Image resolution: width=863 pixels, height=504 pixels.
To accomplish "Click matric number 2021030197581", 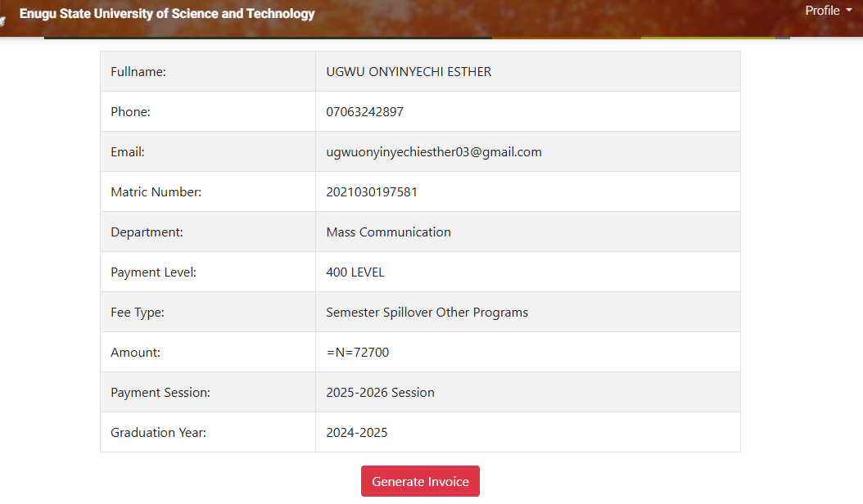I will (372, 192).
